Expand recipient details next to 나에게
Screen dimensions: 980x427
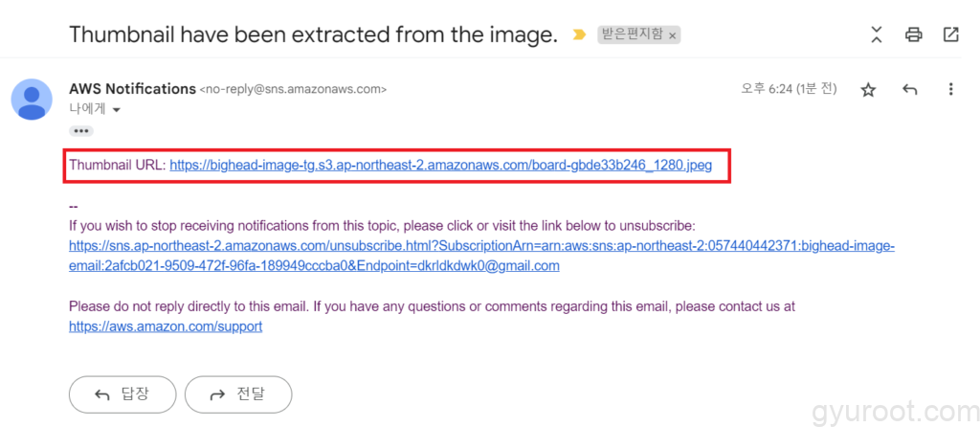tap(117, 111)
